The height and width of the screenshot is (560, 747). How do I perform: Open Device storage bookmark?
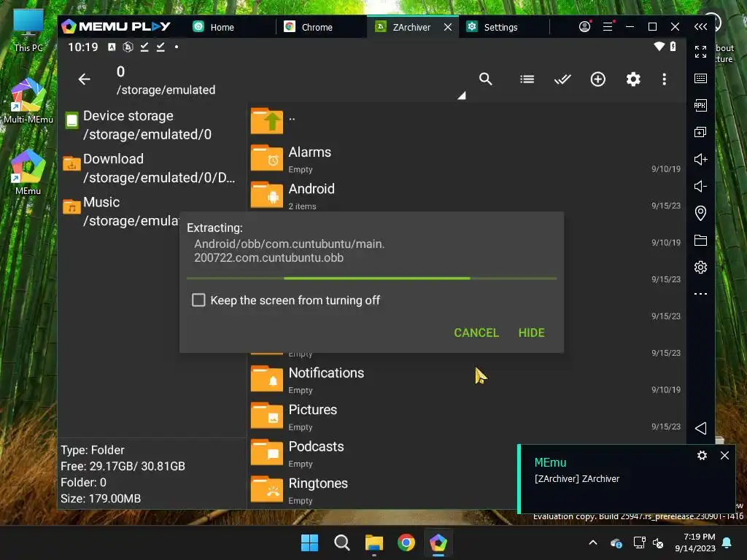click(x=152, y=125)
